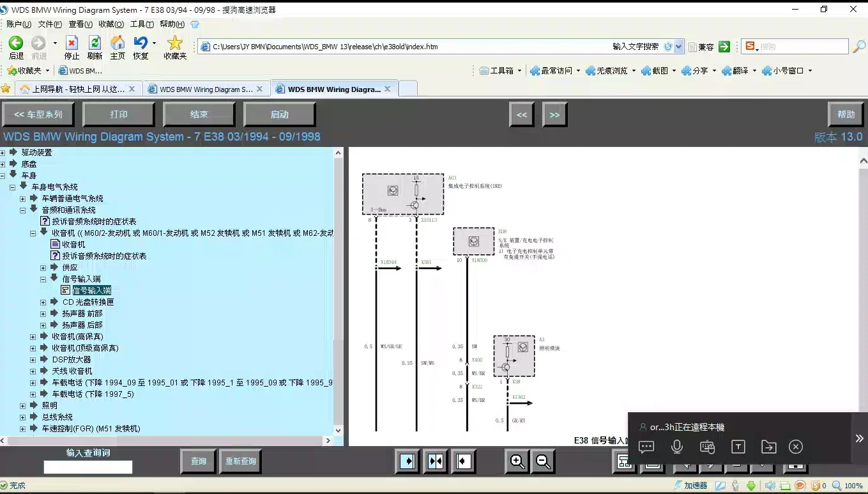Open chat bubble in remote control panel

[x=646, y=447]
